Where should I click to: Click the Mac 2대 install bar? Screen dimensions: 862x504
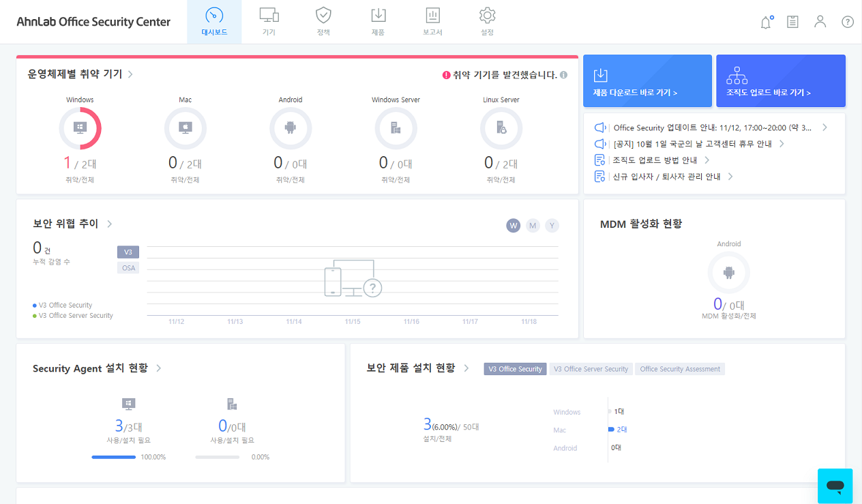click(x=612, y=430)
